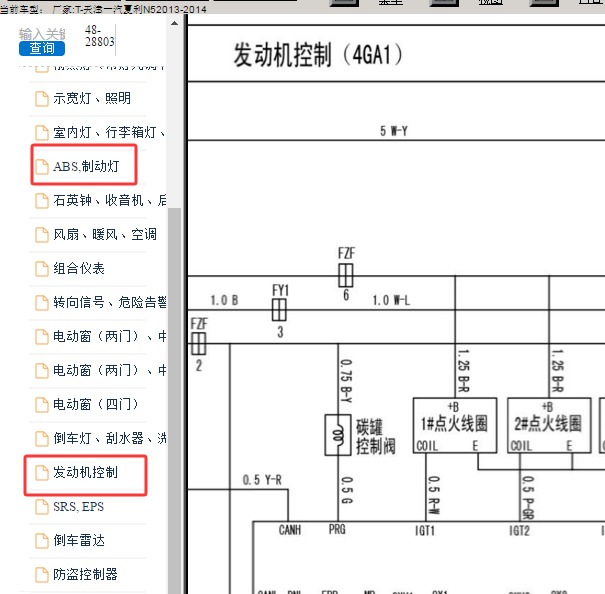Click the 0.5 G wire label
The image size is (605, 594).
click(347, 490)
